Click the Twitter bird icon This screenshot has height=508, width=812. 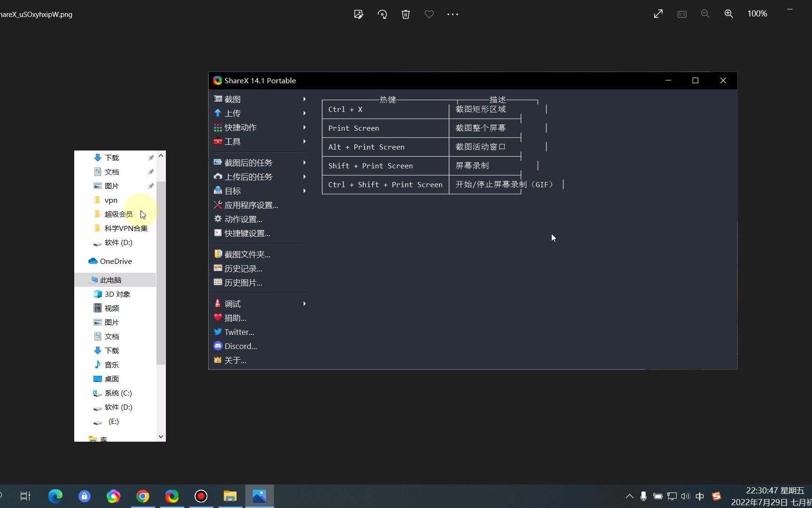coord(218,332)
